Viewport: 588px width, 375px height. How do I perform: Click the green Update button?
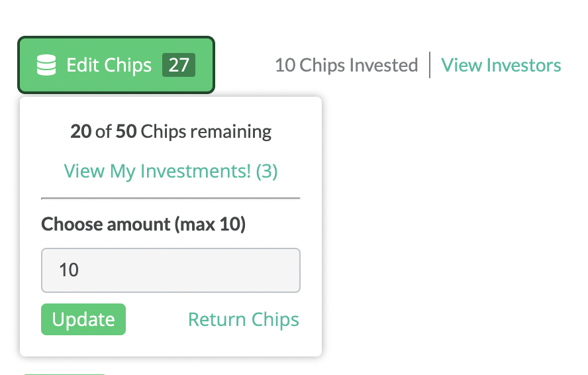click(83, 319)
